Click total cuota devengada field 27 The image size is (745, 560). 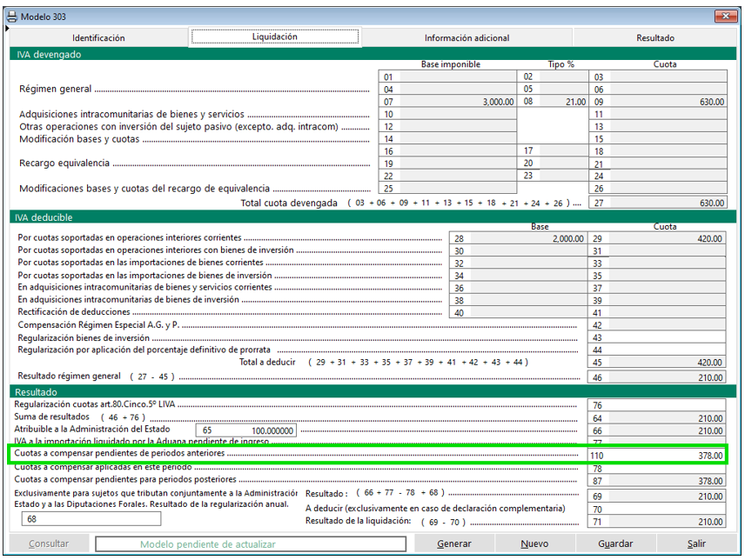tap(658, 203)
